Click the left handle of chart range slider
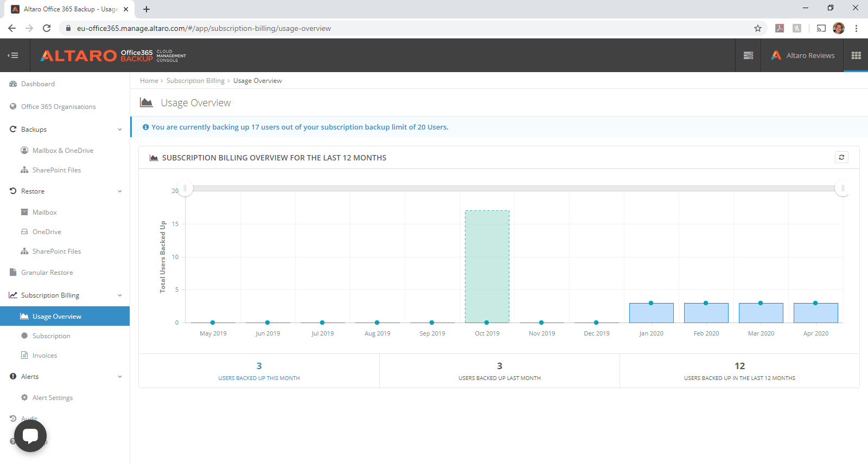This screenshot has width=868, height=464. (x=185, y=188)
